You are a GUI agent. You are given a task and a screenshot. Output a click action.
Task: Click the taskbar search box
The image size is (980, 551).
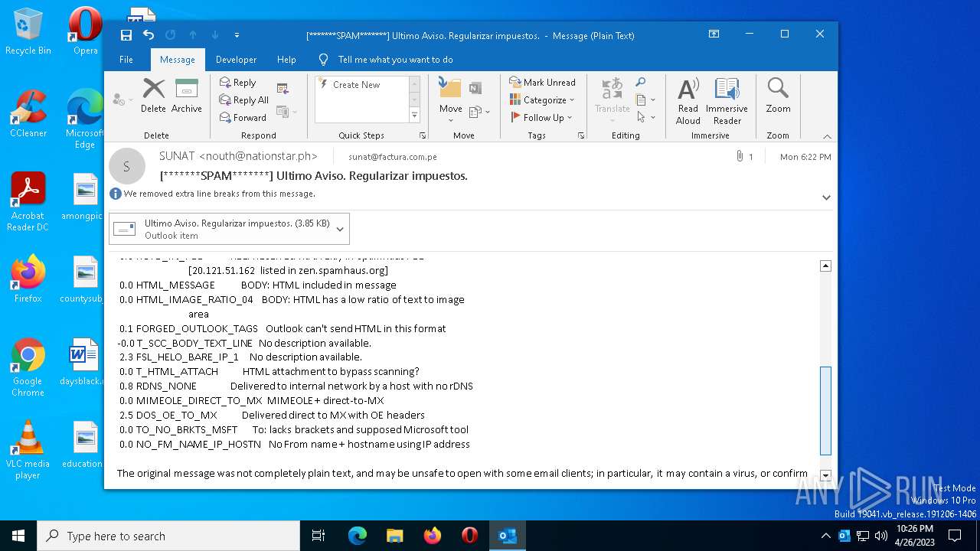[168, 536]
